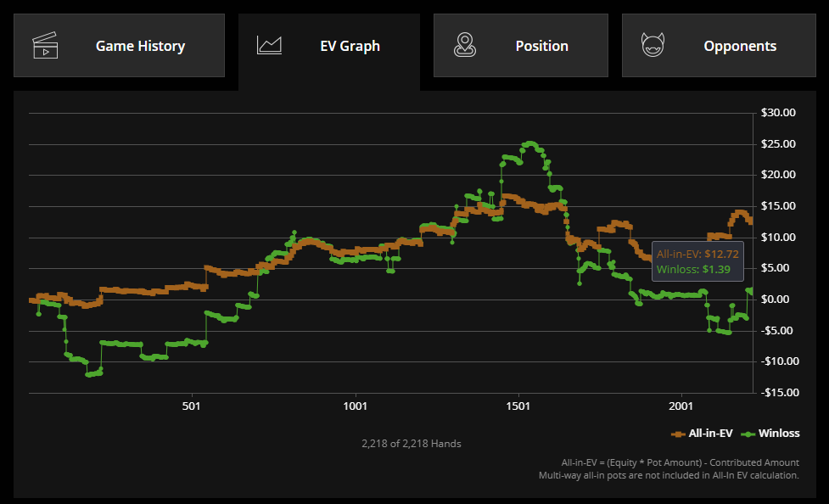Screen dimensions: 829x504
Task: Click the -$15.00 y-axis label
Action: 780,392
